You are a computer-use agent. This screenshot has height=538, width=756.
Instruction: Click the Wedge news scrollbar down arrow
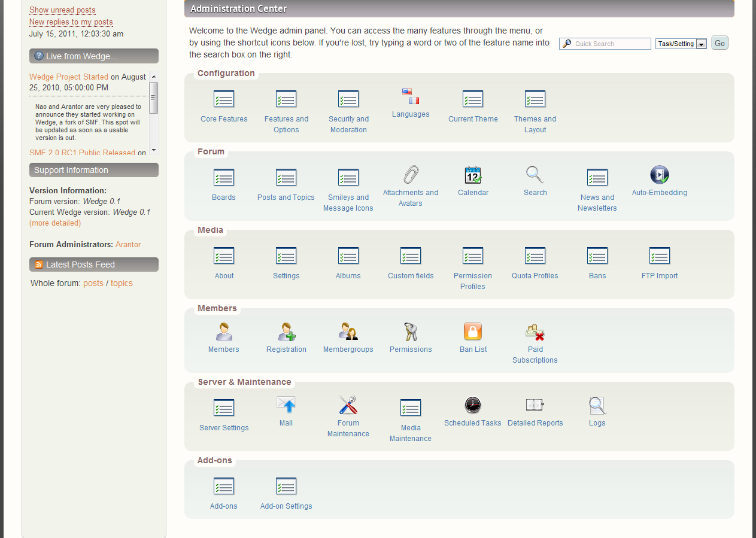pos(154,150)
